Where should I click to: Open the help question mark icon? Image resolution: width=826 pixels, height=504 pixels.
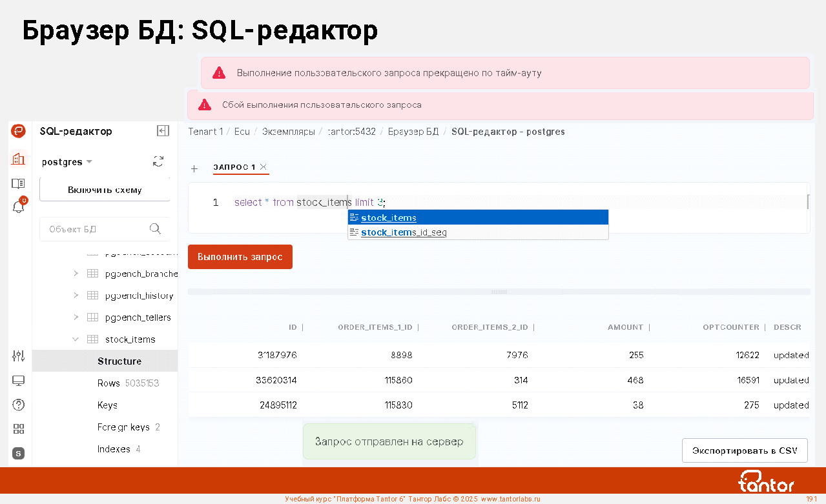point(19,405)
